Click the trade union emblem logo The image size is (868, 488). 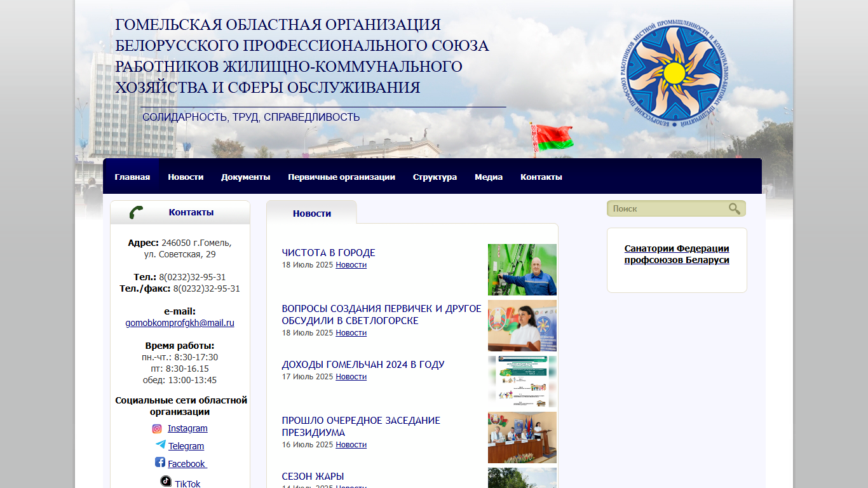[x=675, y=72]
